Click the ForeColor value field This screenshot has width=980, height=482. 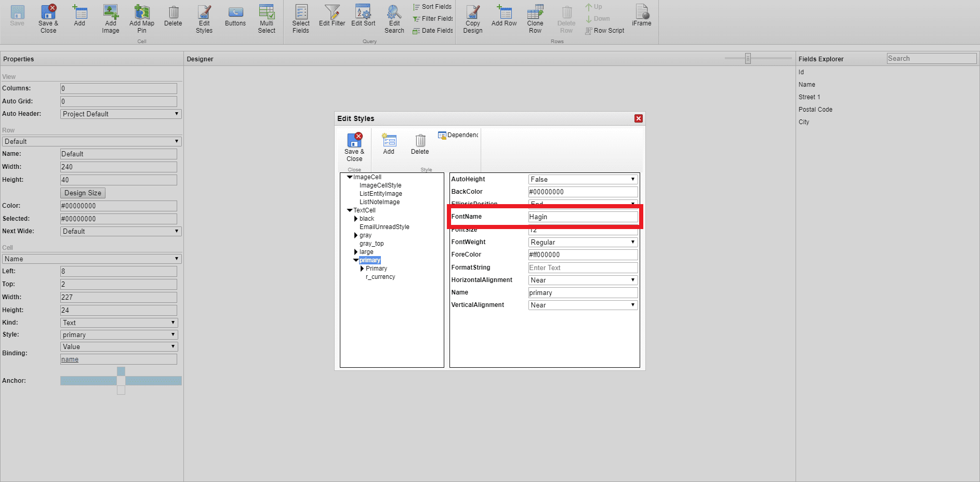(583, 255)
